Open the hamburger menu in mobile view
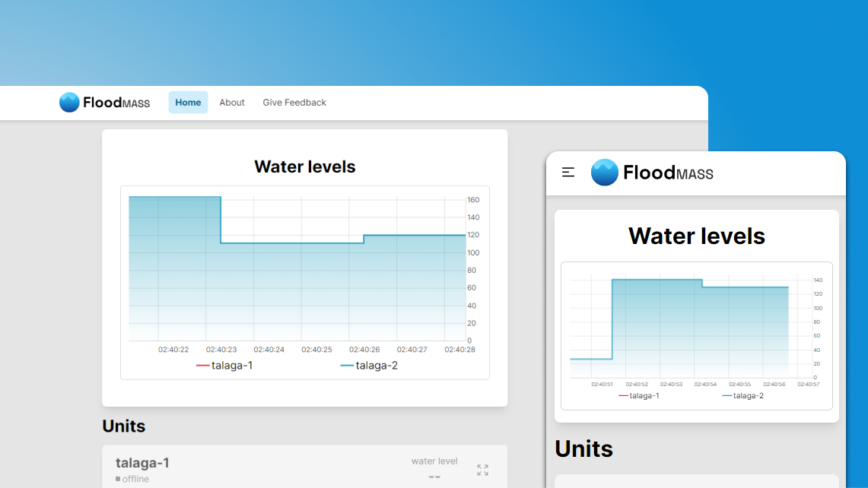The height and width of the screenshot is (488, 868). tap(568, 173)
